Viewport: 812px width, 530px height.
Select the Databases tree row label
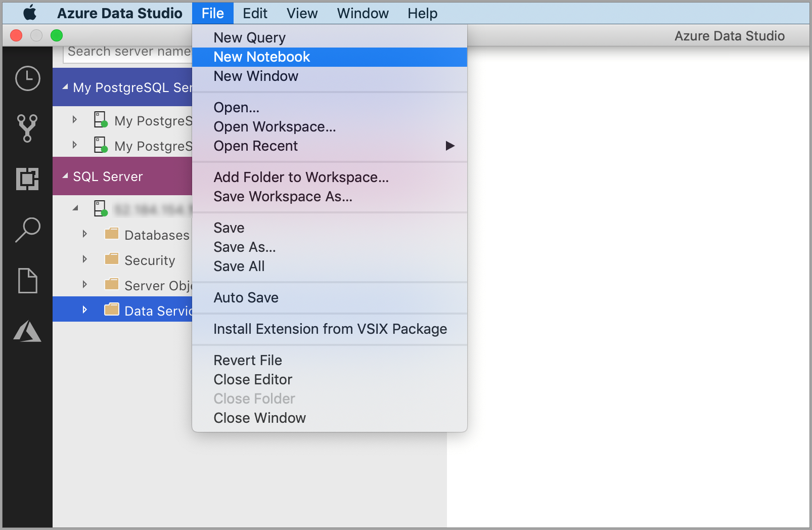157,235
